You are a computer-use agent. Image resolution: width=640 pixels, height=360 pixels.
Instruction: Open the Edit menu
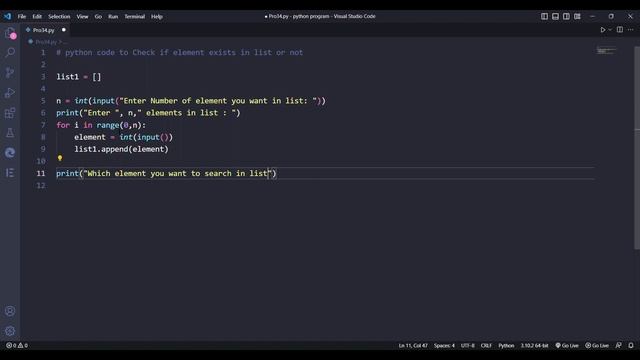click(37, 17)
